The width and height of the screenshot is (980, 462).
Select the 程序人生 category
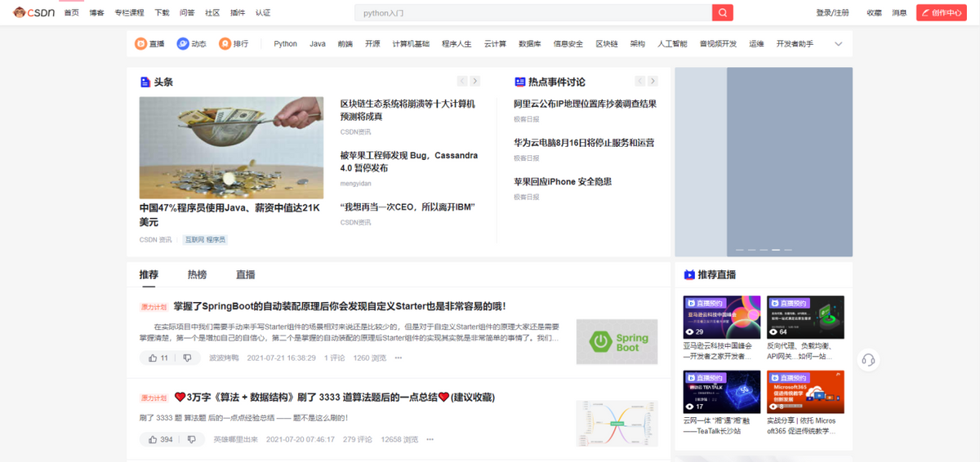457,44
